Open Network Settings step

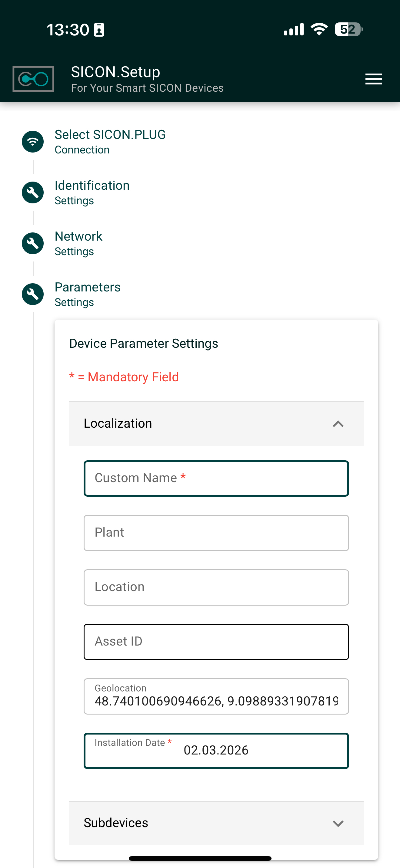78,243
